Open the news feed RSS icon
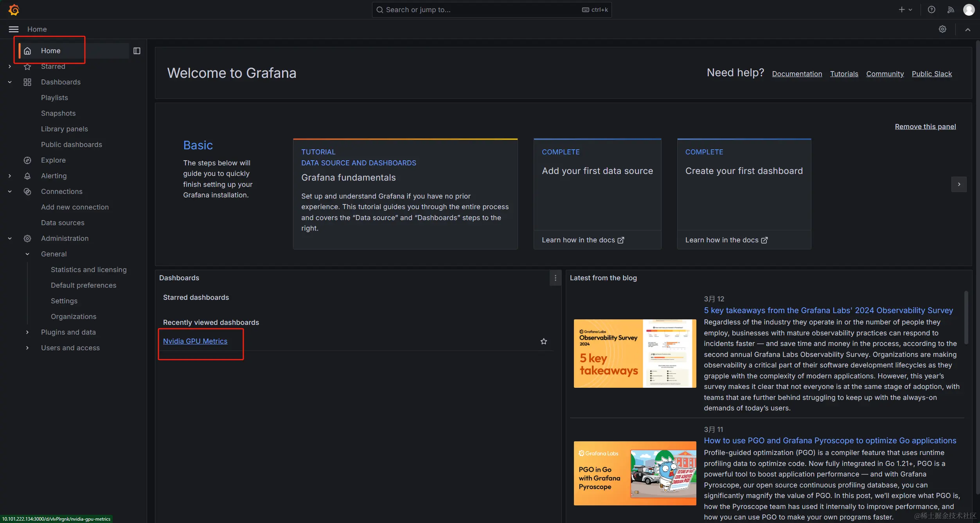 click(x=950, y=10)
